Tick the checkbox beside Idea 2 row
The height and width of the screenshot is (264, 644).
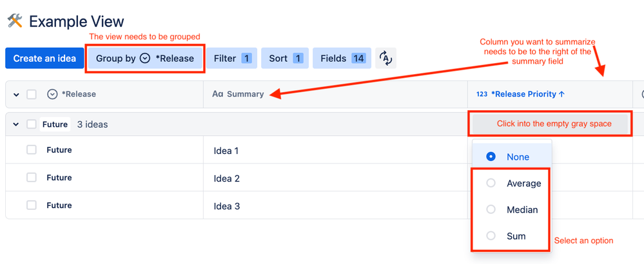32,178
